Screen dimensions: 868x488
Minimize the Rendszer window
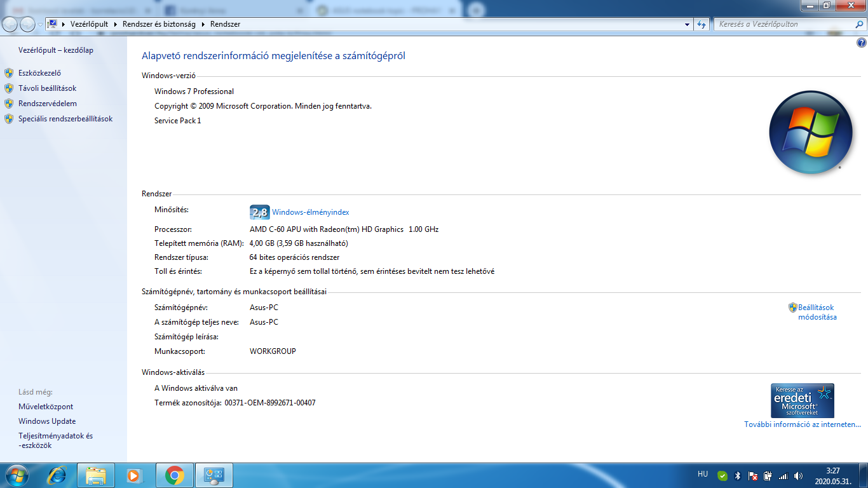[810, 5]
